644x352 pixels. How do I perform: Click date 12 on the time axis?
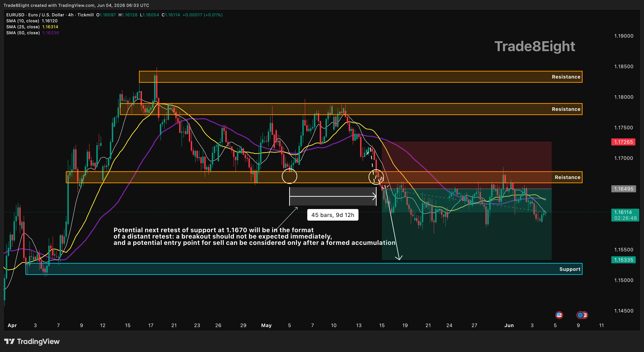(x=102, y=325)
